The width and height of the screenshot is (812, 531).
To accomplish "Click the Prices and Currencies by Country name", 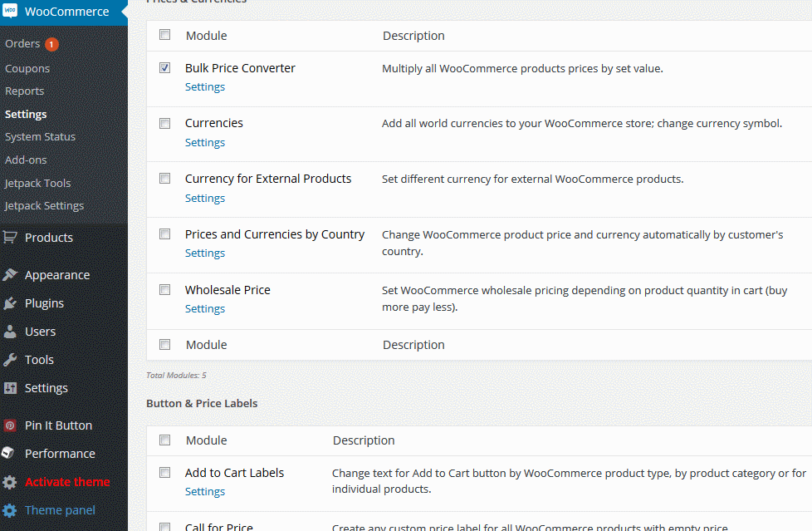I will [x=275, y=234].
